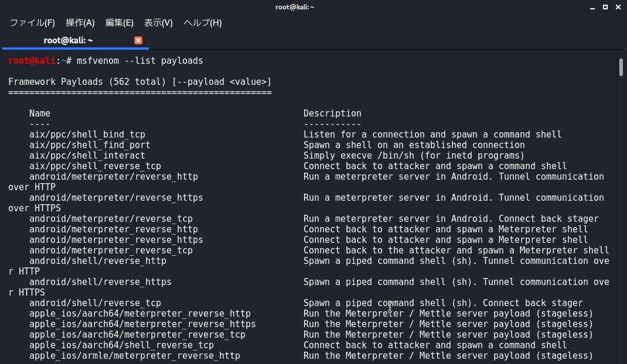Open the 表示(V) menu

tap(158, 23)
